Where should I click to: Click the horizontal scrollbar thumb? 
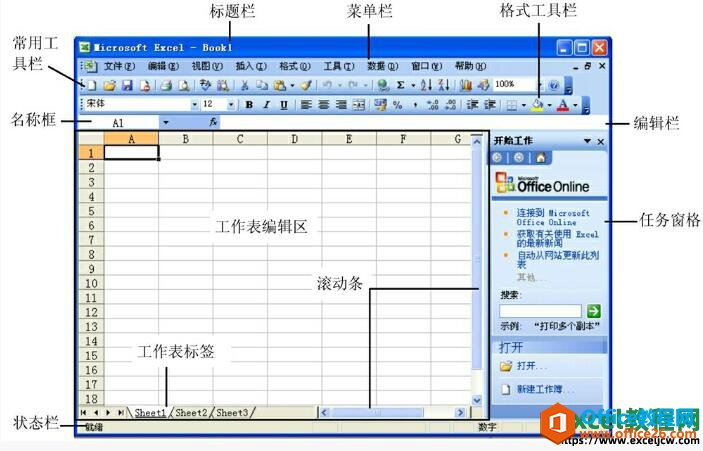[378, 412]
